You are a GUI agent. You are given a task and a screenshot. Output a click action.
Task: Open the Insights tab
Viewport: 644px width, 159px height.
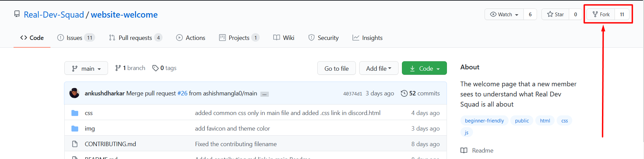367,38
